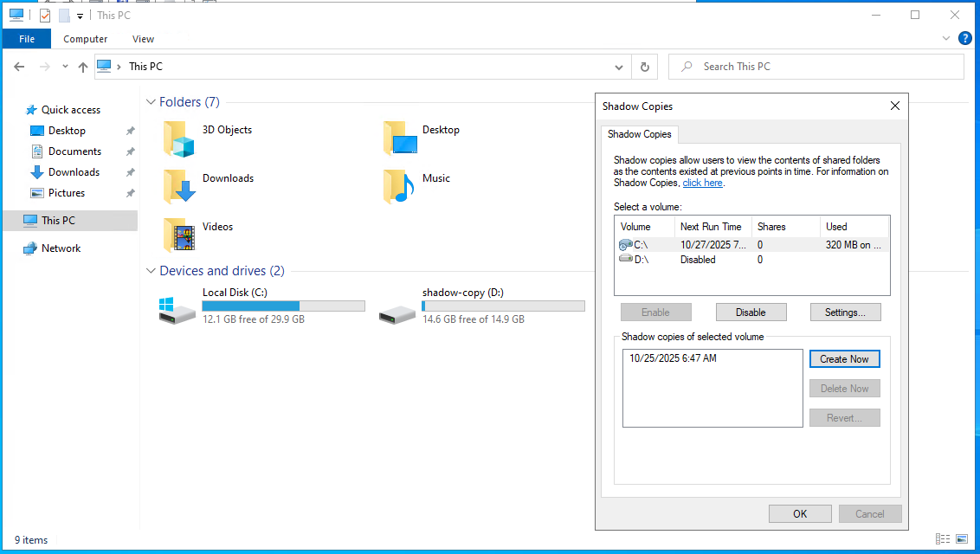Image resolution: width=980 pixels, height=554 pixels.
Task: Click the address bar showing This PC
Action: tap(363, 67)
